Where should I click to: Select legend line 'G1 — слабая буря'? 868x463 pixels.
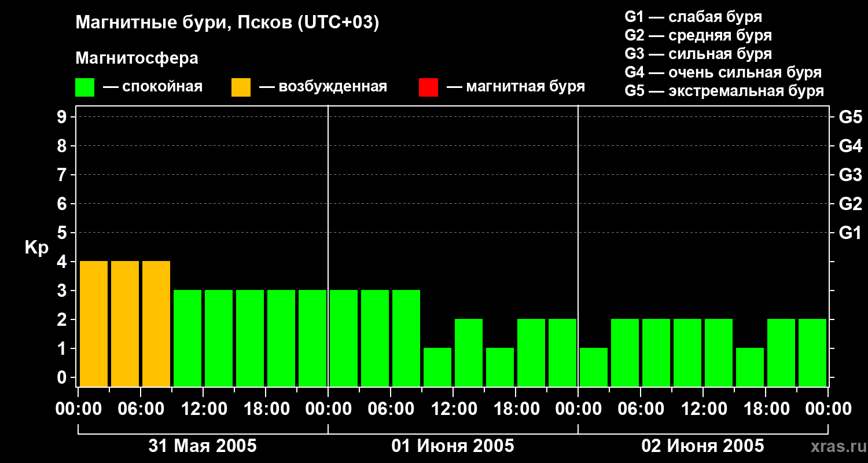coord(693,17)
